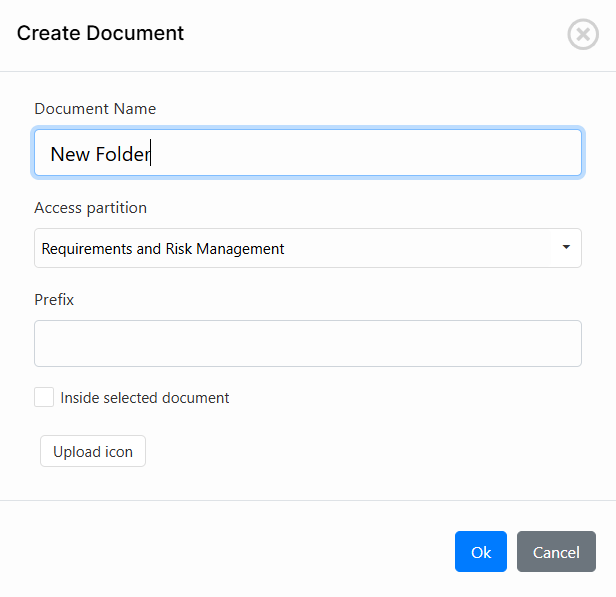Place cursor in the 'New Folder' text

pyautogui.click(x=100, y=154)
